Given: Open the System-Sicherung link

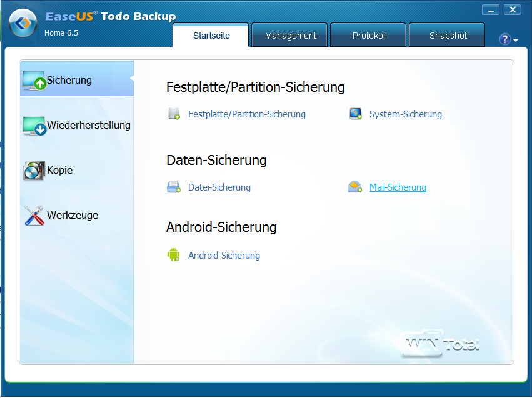Looking at the screenshot, I should click(x=406, y=114).
